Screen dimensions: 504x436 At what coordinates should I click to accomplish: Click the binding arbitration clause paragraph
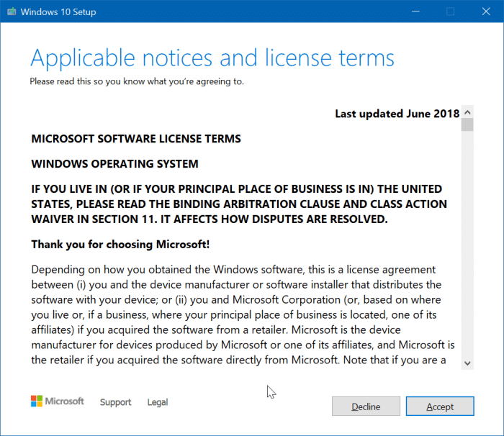click(x=239, y=204)
